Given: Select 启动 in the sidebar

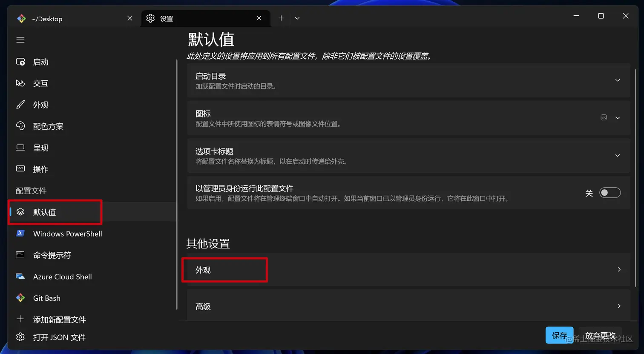Looking at the screenshot, I should click(92, 62).
